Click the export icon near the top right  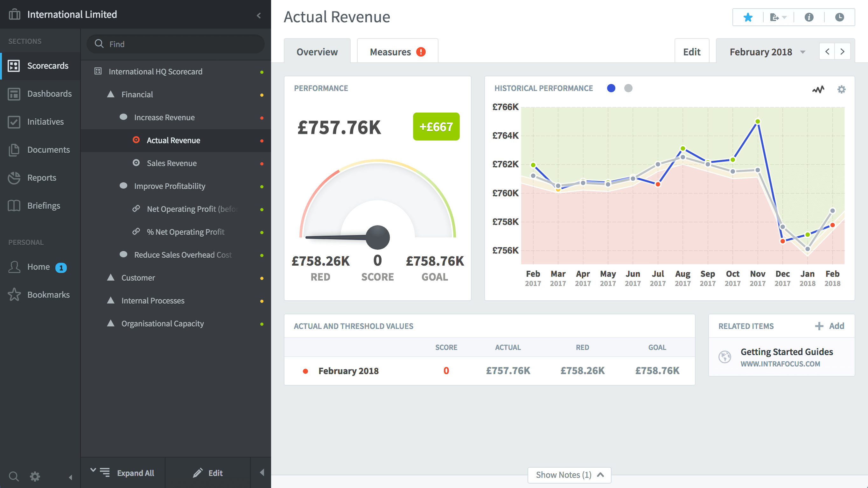click(775, 17)
